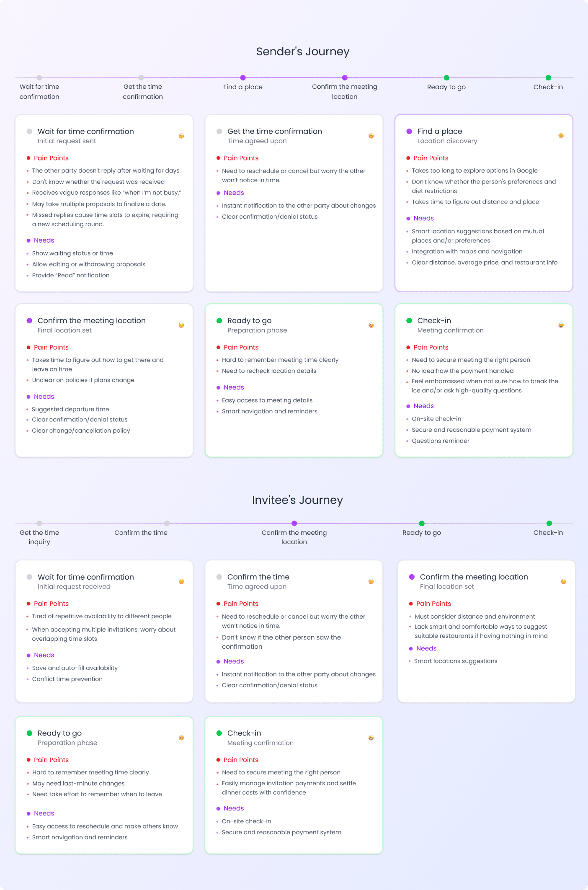
Task: Click "May need last-minute changes" pain point
Action: pyautogui.click(x=78, y=783)
